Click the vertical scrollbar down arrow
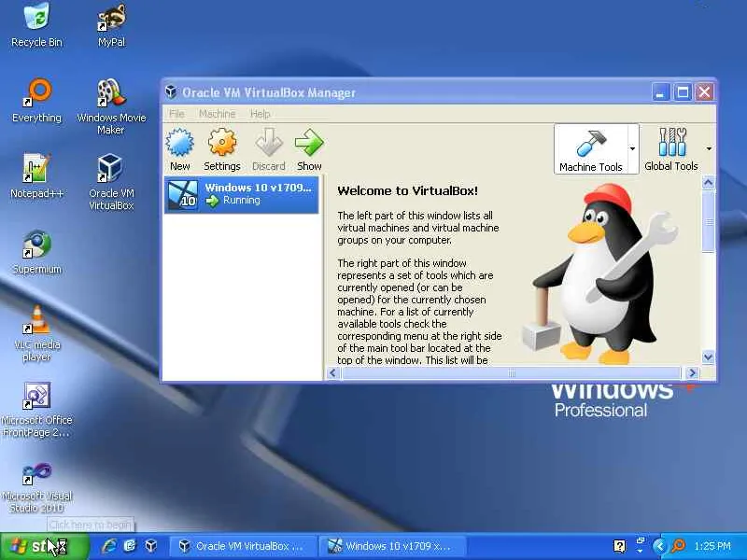 [709, 357]
